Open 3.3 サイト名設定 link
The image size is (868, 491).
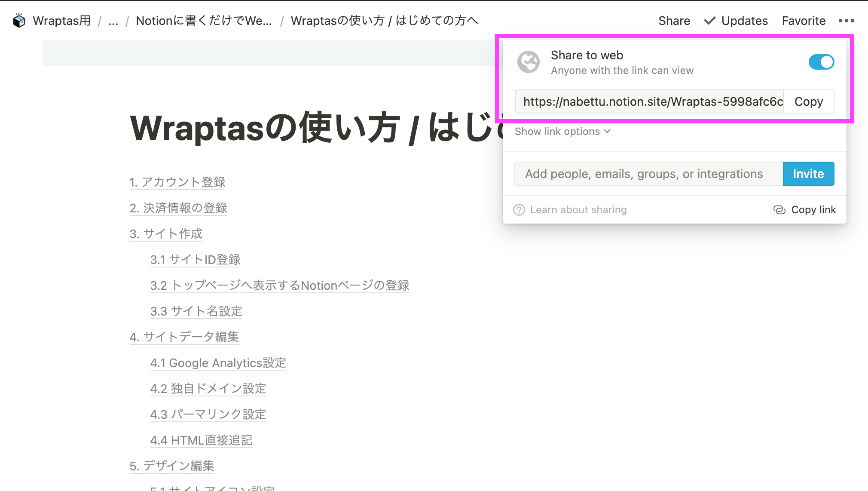[x=196, y=311]
